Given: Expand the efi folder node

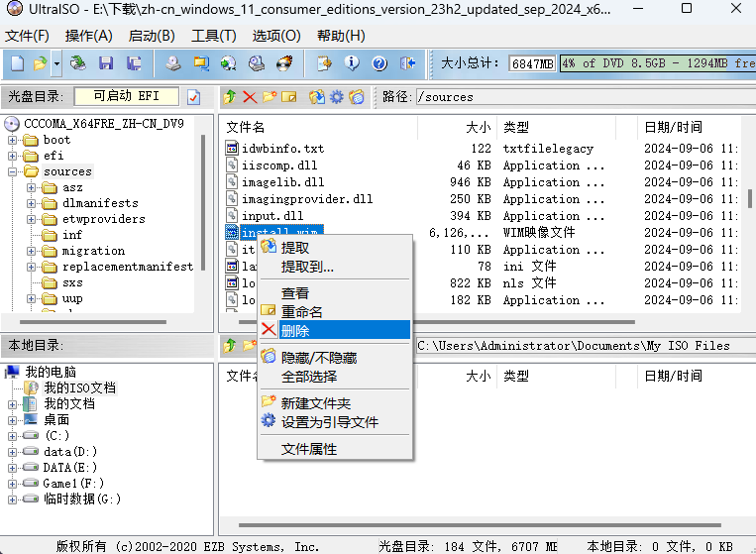Looking at the screenshot, I should [x=13, y=157].
